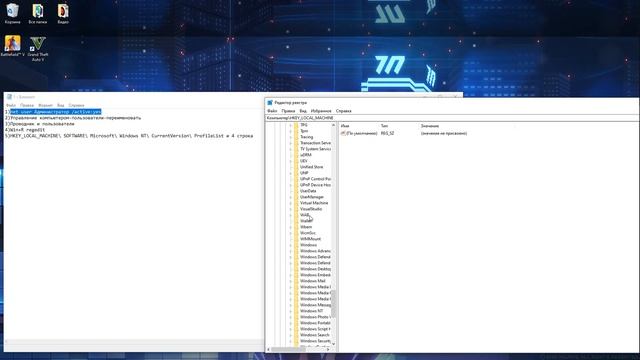The height and width of the screenshot is (360, 640).
Task: Click Notepad line starting with 5)HKEY_LOCAL_MACHINE
Action: tap(129, 136)
